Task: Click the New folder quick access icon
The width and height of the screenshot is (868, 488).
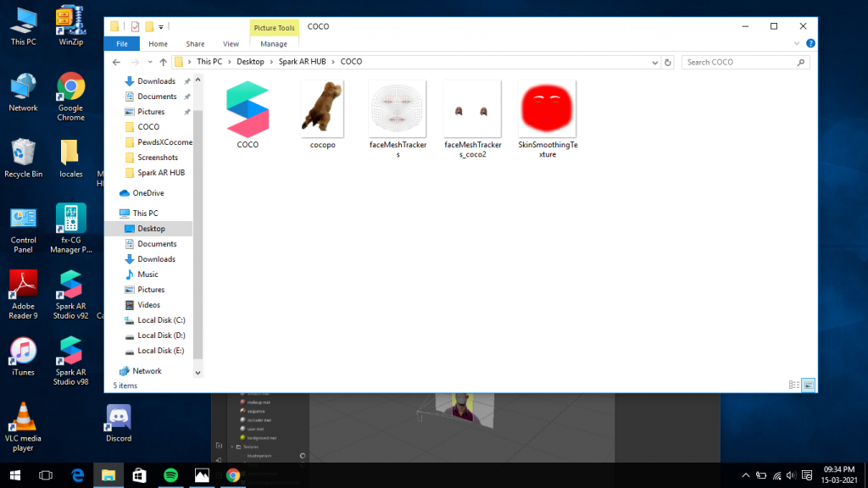Action: (149, 26)
